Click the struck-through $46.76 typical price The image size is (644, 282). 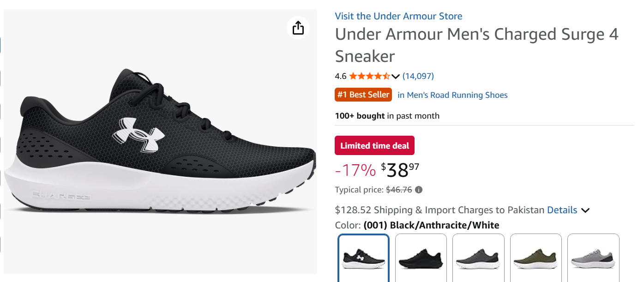[x=399, y=190]
